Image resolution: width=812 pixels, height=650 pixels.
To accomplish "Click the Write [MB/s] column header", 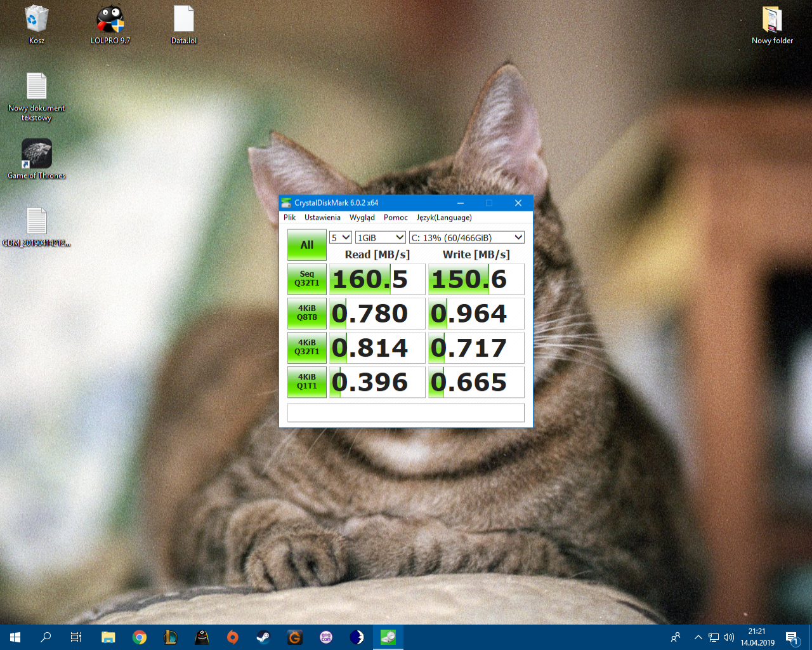I will point(476,255).
